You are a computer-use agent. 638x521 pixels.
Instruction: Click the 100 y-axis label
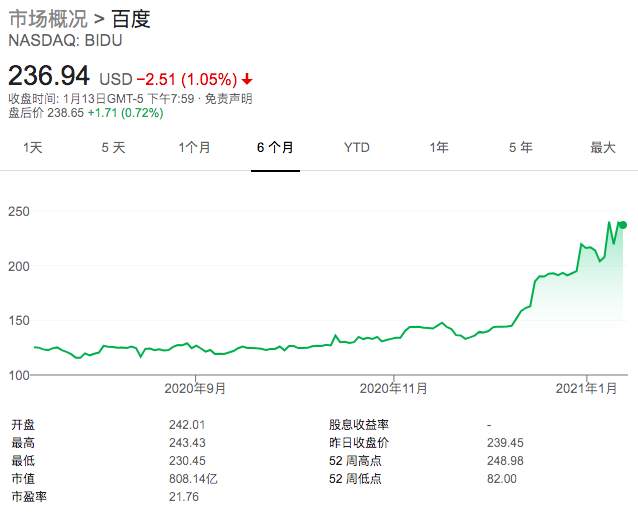(19, 375)
